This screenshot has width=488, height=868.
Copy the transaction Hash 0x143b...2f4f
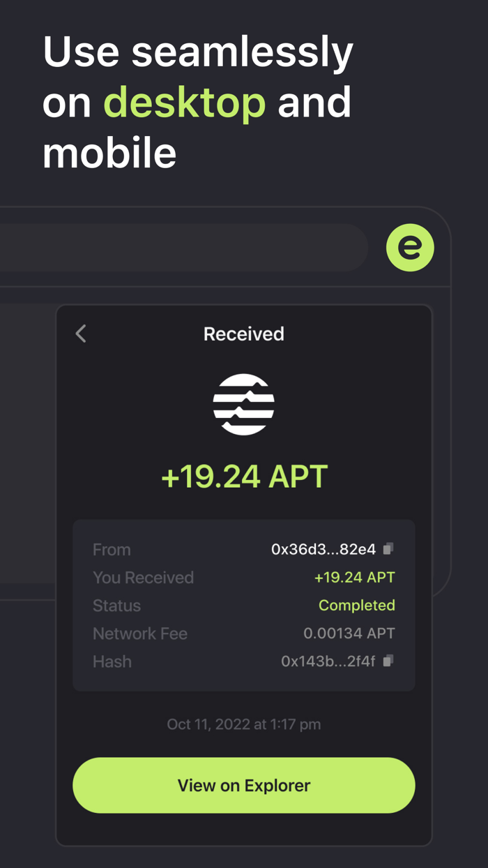pyautogui.click(x=388, y=661)
